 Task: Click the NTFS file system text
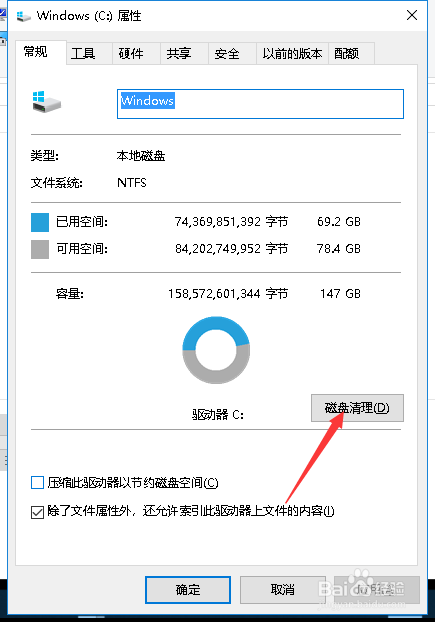(x=132, y=183)
